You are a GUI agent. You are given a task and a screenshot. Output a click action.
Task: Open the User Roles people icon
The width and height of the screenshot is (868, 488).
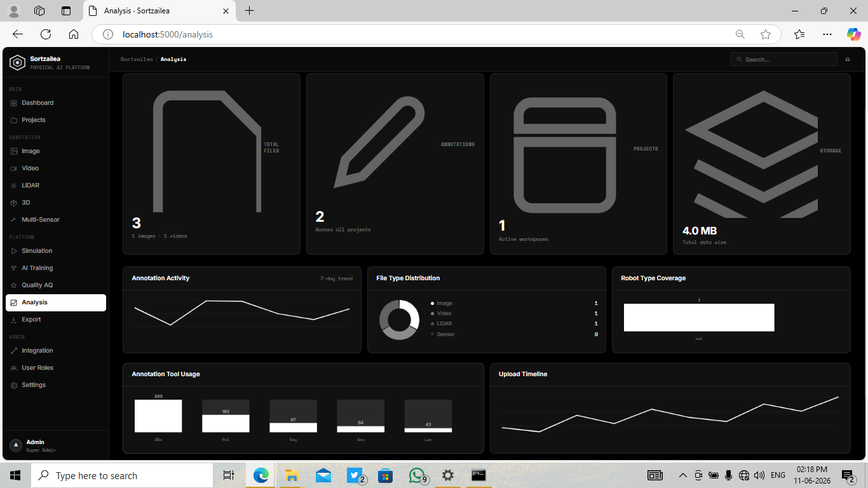[14, 368]
